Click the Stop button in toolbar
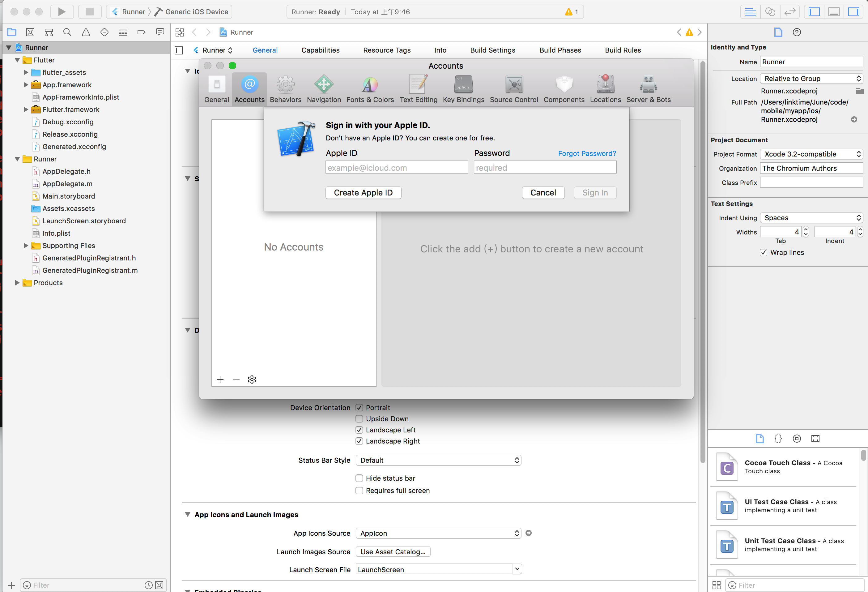Image resolution: width=868 pixels, height=592 pixels. click(90, 11)
